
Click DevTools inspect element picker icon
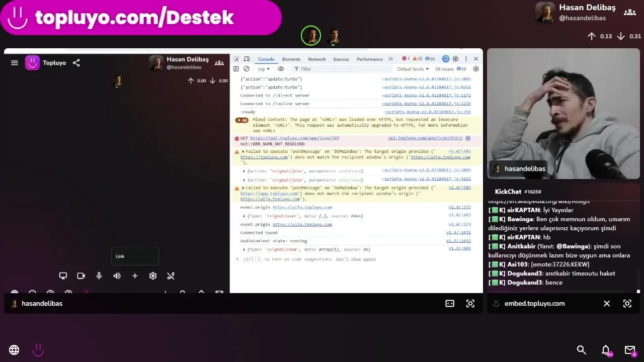coord(236,59)
